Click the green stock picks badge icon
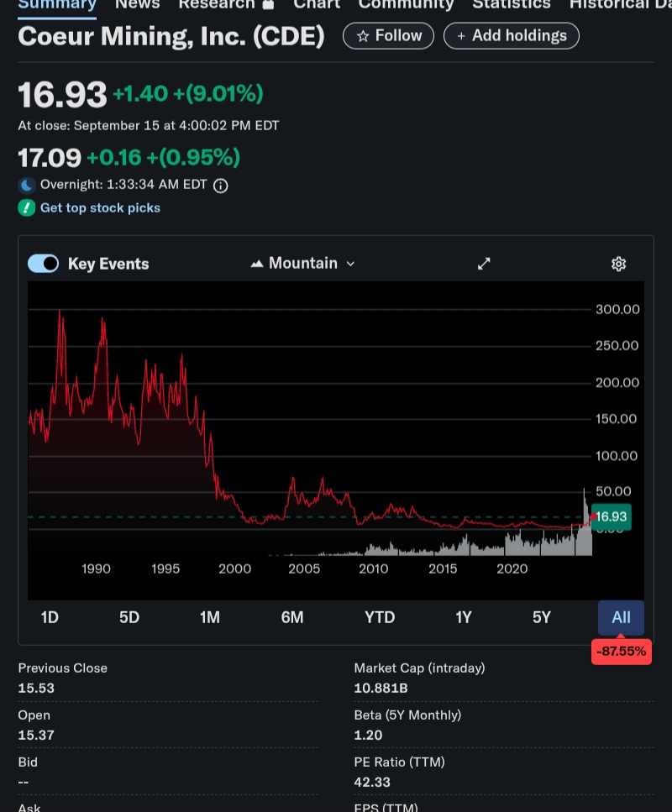 (x=27, y=207)
